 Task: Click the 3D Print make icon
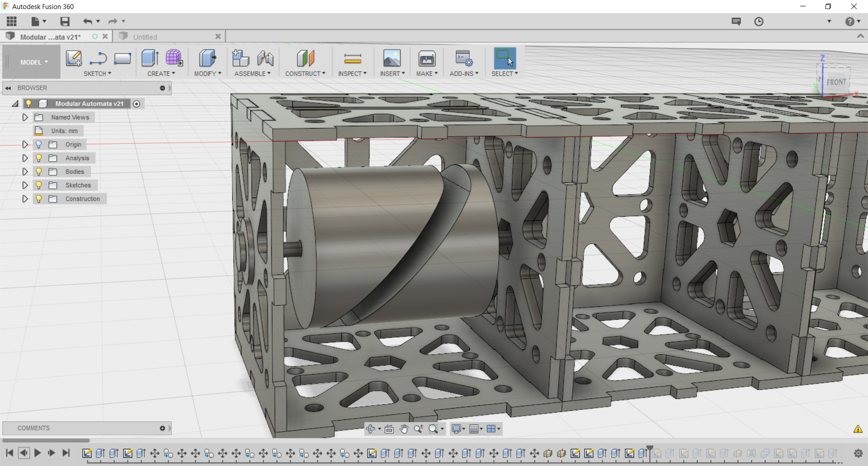coord(427,58)
